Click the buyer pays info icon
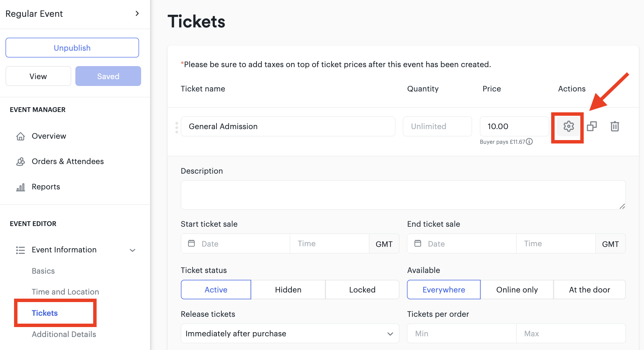644x350 pixels. pyautogui.click(x=529, y=141)
